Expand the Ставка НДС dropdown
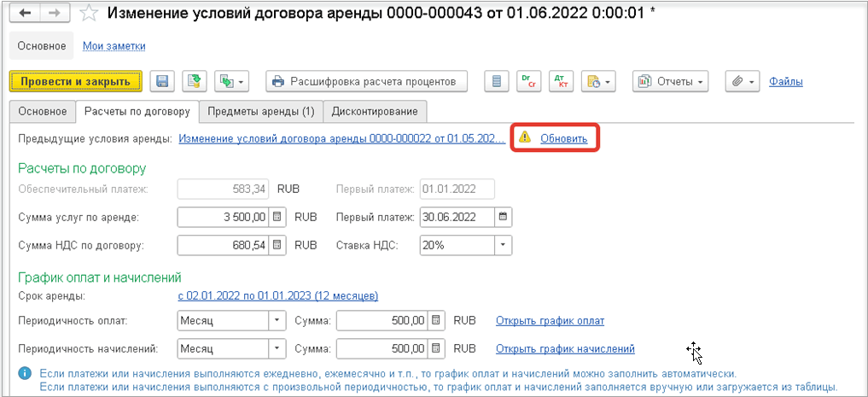 (x=503, y=245)
